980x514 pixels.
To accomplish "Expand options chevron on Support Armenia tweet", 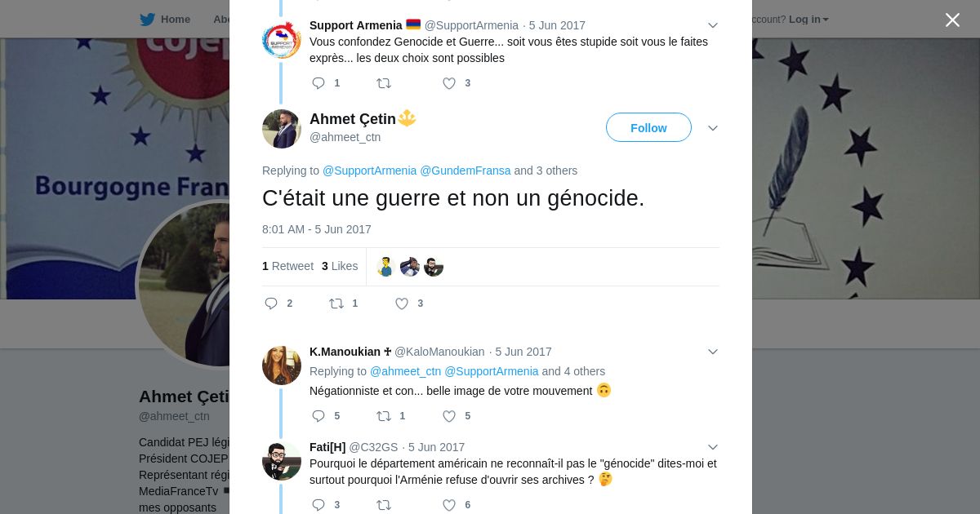I will click(x=713, y=25).
